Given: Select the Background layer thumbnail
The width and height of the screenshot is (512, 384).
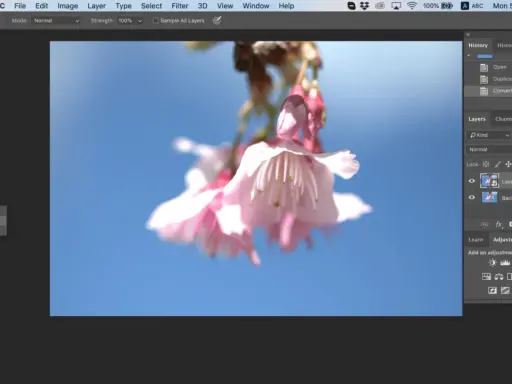Looking at the screenshot, I should pyautogui.click(x=489, y=197).
